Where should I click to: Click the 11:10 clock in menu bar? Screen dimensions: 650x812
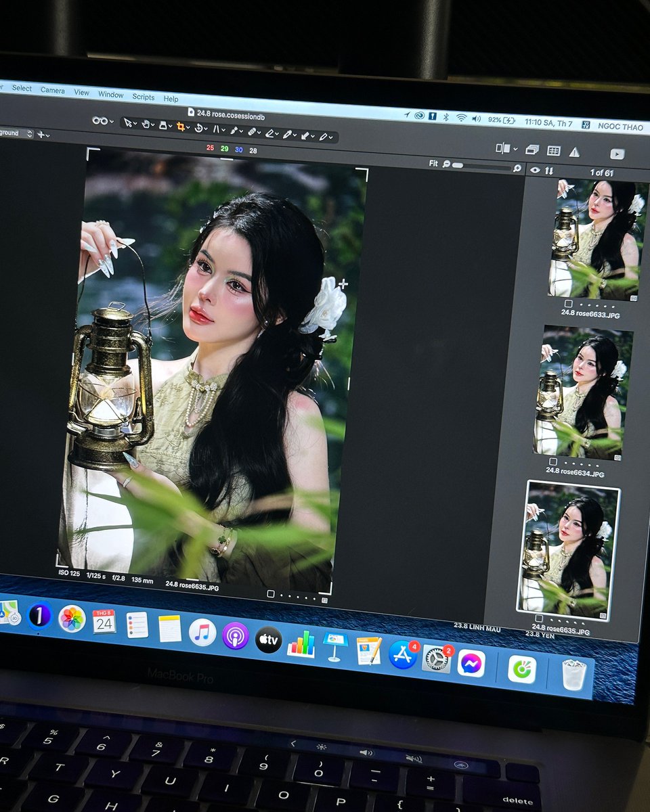[548, 122]
